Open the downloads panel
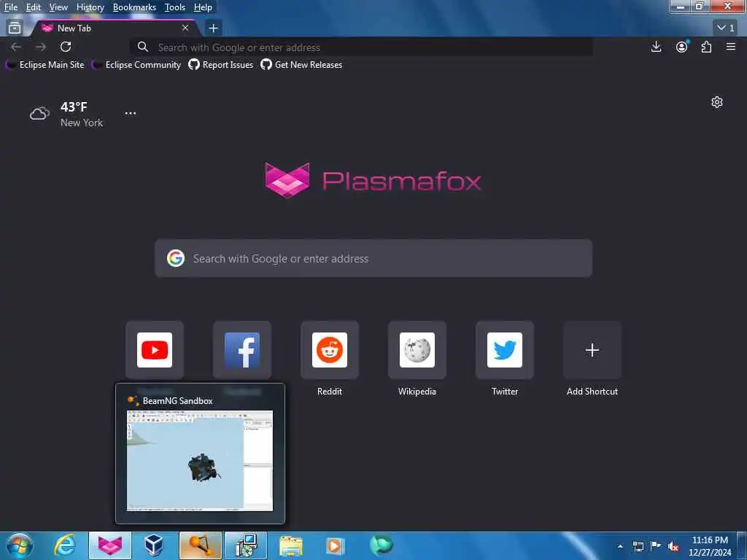This screenshot has height=560, width=747. pyautogui.click(x=656, y=47)
